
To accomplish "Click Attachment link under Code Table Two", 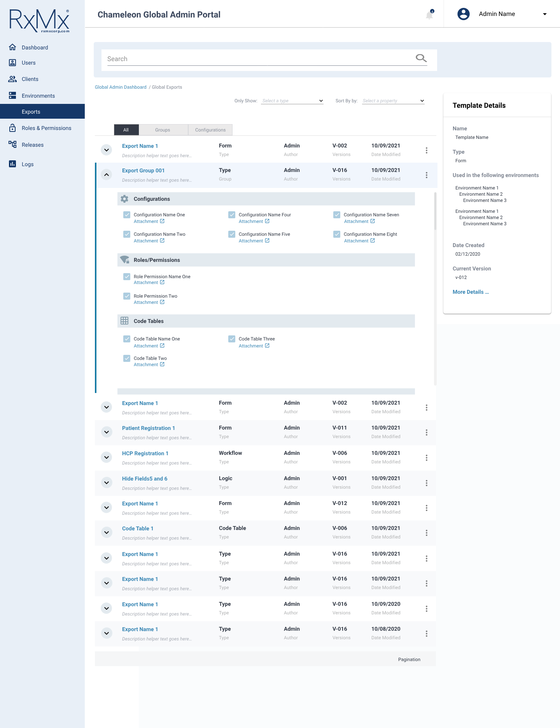I will click(x=146, y=365).
